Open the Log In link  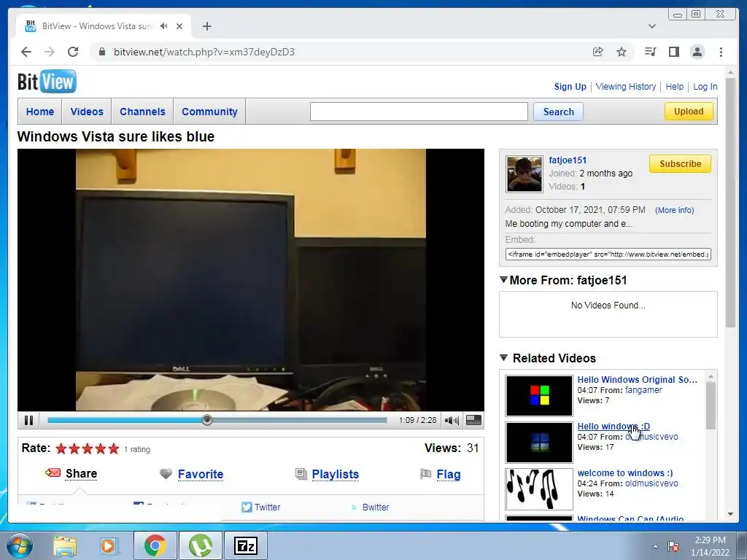point(705,87)
